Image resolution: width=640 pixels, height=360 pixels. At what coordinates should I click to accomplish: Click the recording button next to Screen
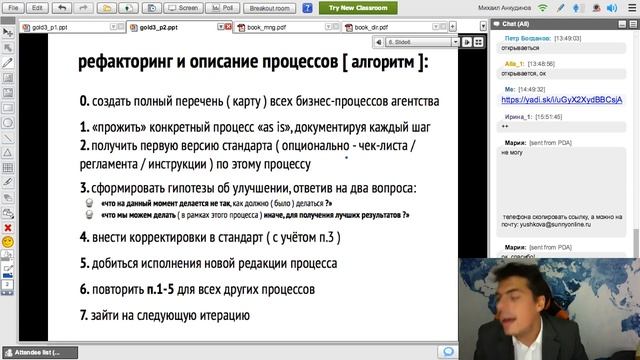[x=151, y=8]
